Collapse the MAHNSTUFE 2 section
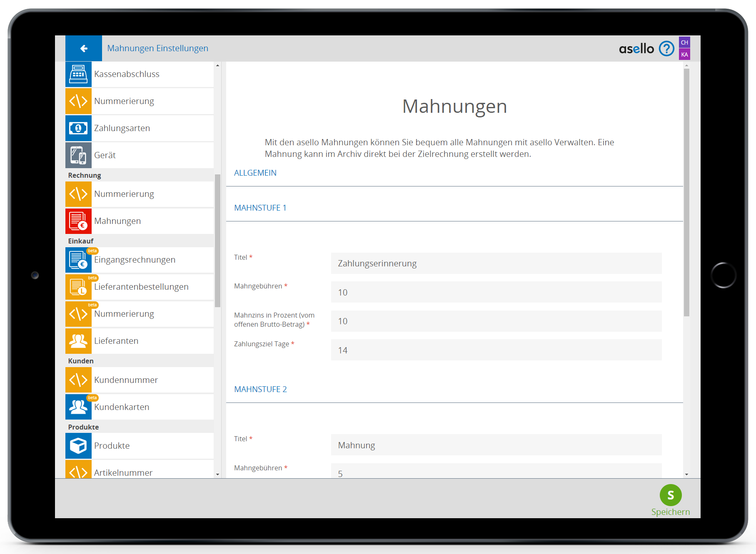756x554 pixels. pos(260,390)
